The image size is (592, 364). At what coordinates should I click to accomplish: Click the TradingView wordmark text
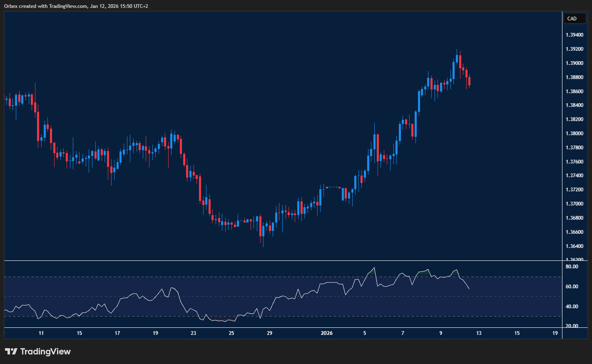pyautogui.click(x=45, y=352)
